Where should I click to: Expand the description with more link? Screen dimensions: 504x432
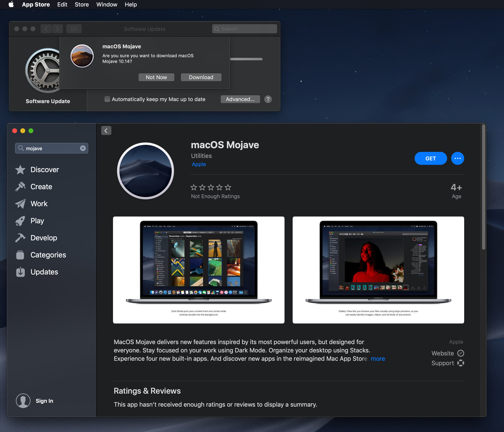click(378, 359)
